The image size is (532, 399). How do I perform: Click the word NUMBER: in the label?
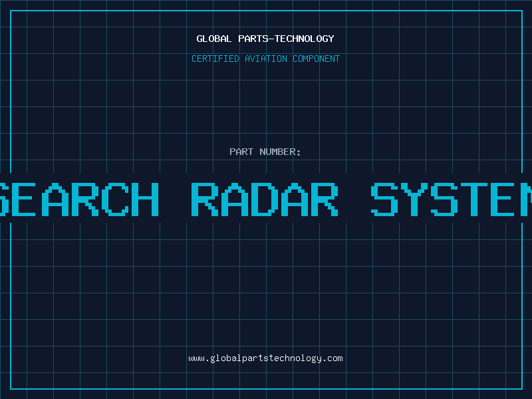[280, 152]
